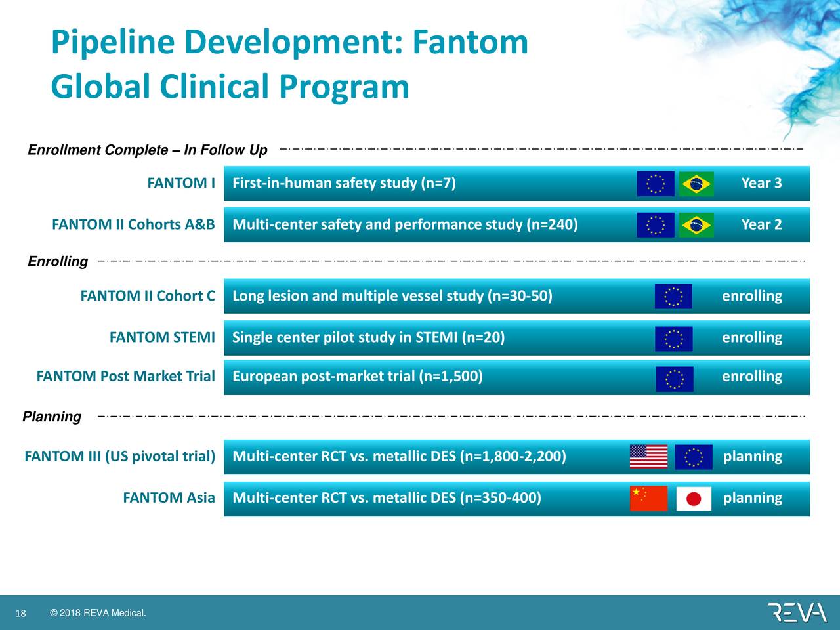
Task: Click the 'FANTOM Post Market Trial' label
Action: [125, 376]
